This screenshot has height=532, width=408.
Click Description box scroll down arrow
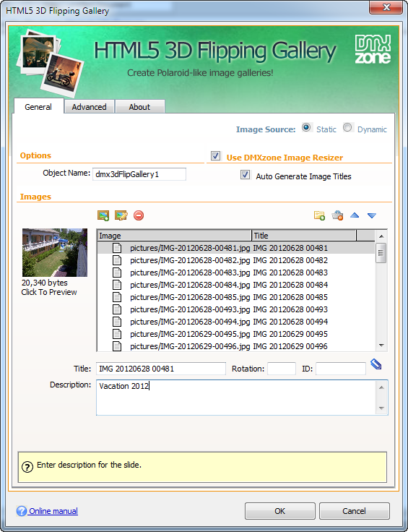(381, 408)
